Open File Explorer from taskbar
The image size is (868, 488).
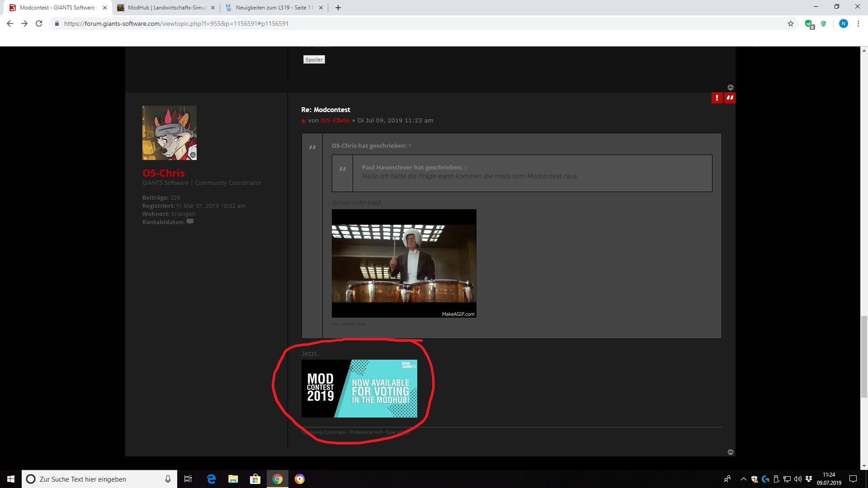coord(233,479)
